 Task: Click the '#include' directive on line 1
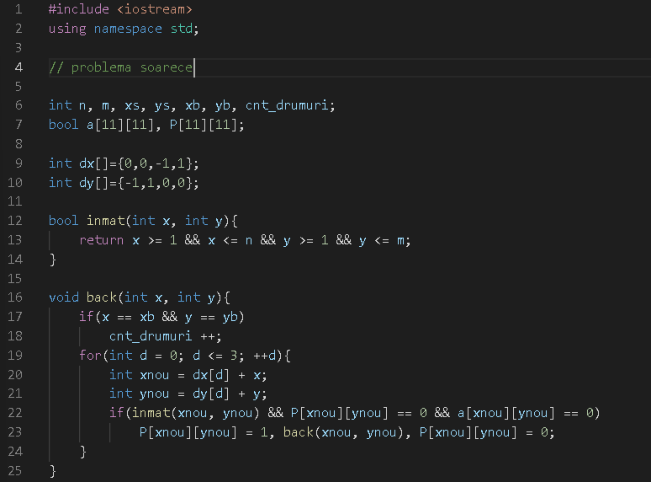[76, 9]
